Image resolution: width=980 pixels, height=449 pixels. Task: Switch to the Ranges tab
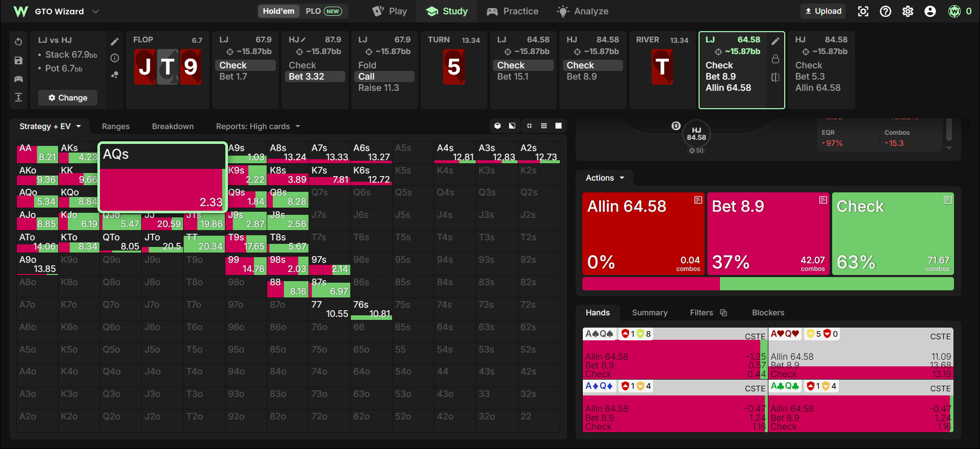(x=116, y=127)
